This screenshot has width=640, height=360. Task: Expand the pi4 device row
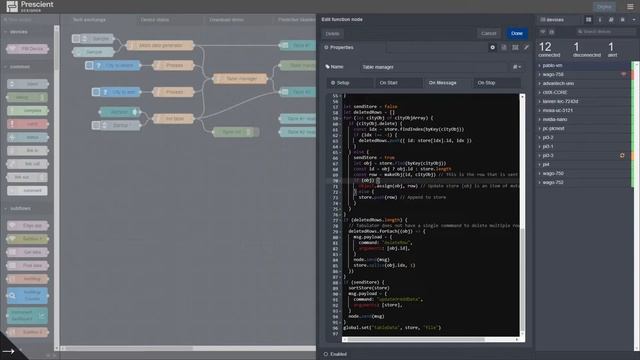[539, 164]
